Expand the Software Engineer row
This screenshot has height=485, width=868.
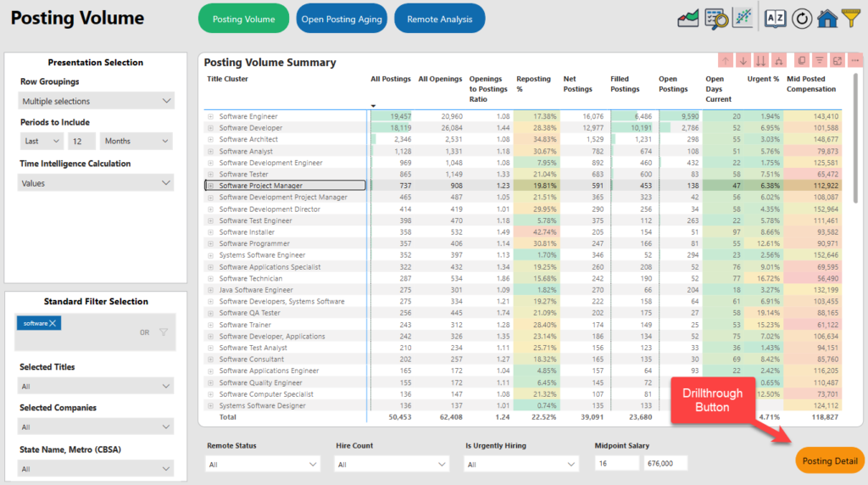click(210, 116)
